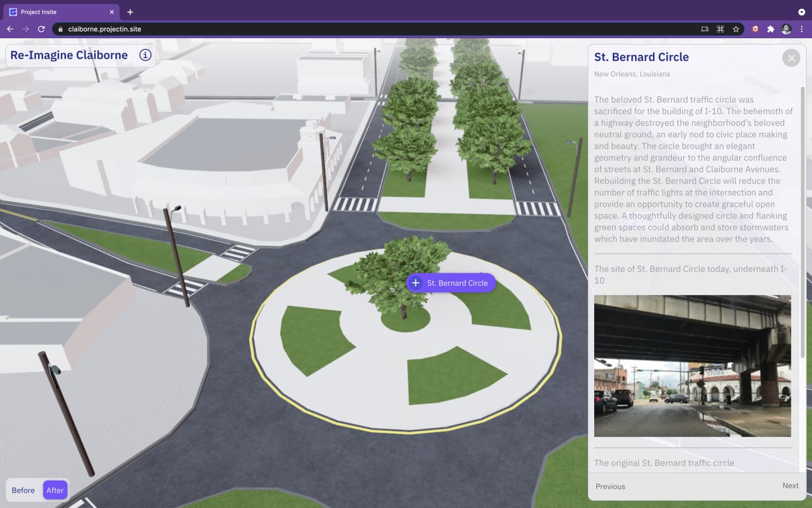Screen dimensions: 812x508
Task: Go back with the browser back arrow
Action: click(x=10, y=29)
